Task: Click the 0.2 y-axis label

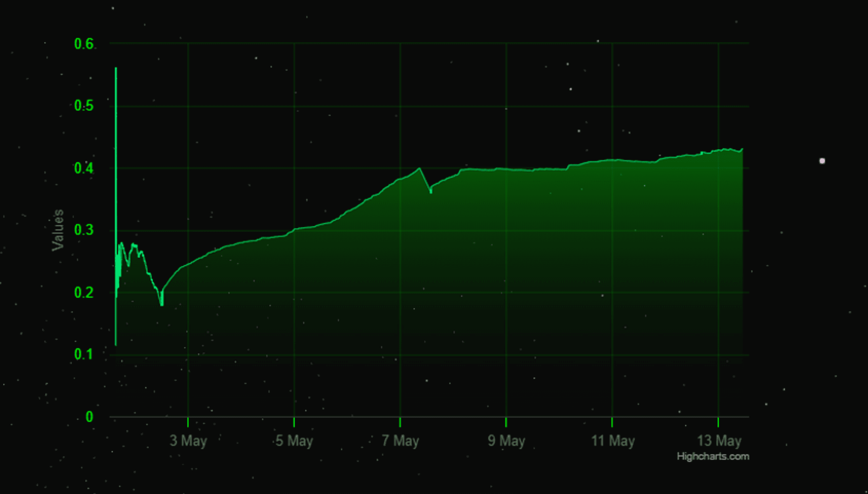Action: 83,292
